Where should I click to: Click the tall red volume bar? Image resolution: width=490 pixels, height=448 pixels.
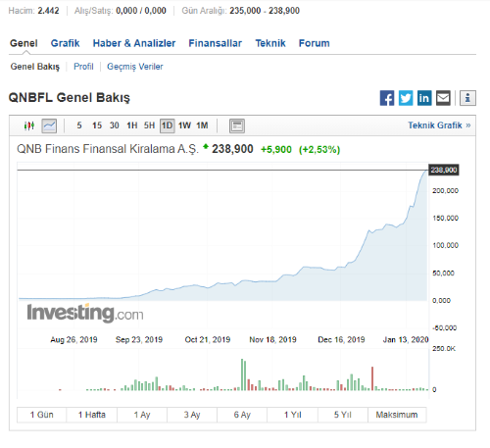coord(372,378)
